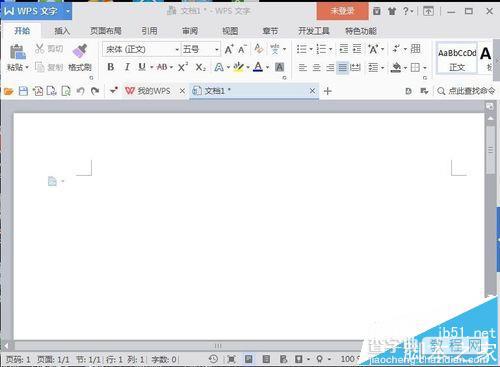
Task: Apply distributed alignment
Action: tap(355, 68)
